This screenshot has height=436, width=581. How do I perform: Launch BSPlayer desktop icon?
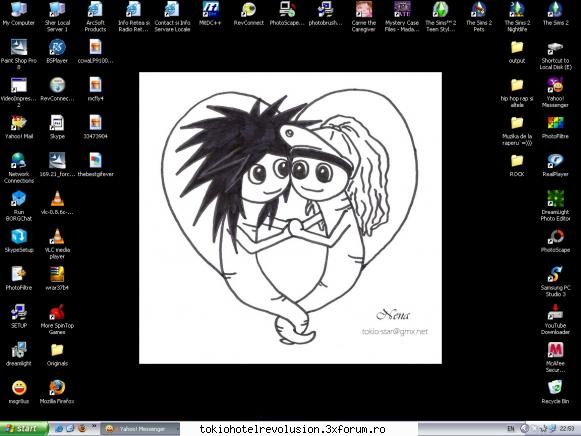57,52
